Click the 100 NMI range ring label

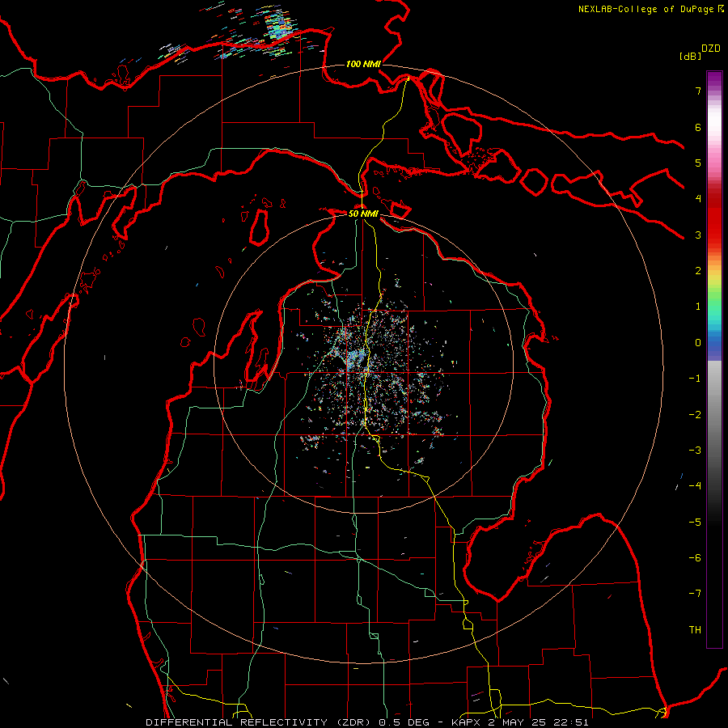click(363, 64)
